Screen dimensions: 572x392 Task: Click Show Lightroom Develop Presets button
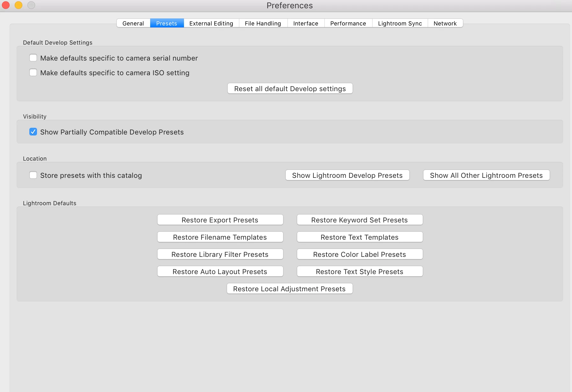[x=348, y=175]
